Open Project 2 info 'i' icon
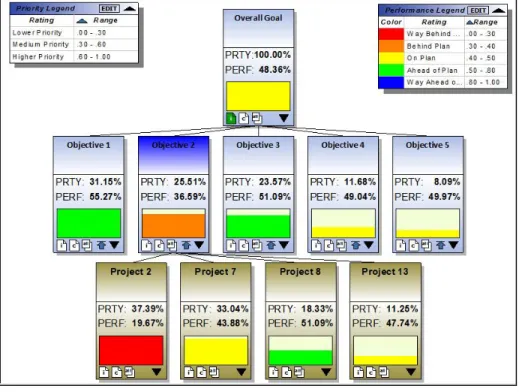 104,372
